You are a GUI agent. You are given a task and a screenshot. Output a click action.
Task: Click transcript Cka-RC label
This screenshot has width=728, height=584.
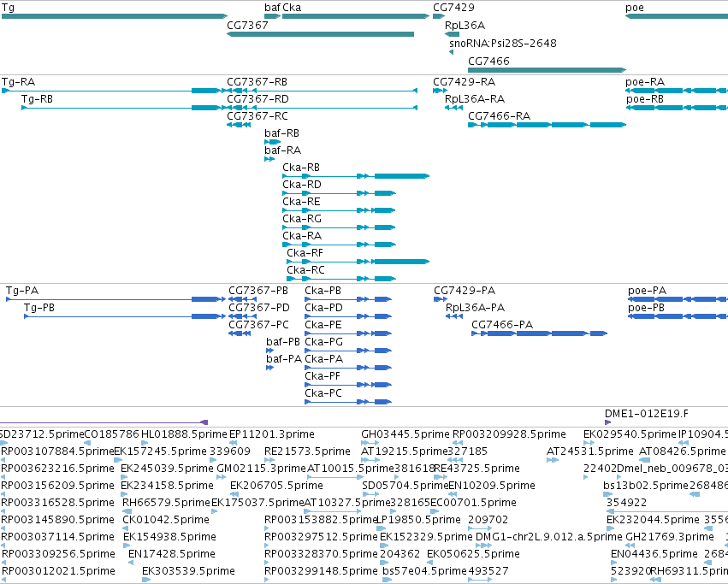(x=305, y=270)
